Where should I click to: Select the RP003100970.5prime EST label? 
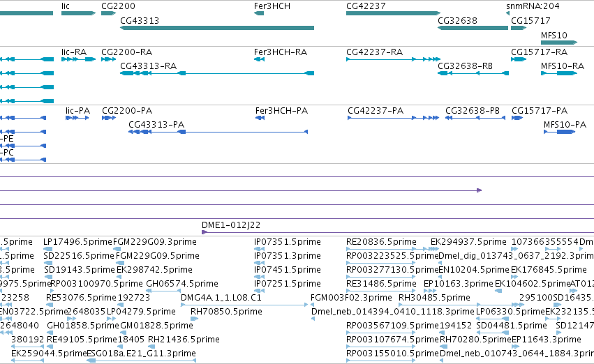[96, 284]
